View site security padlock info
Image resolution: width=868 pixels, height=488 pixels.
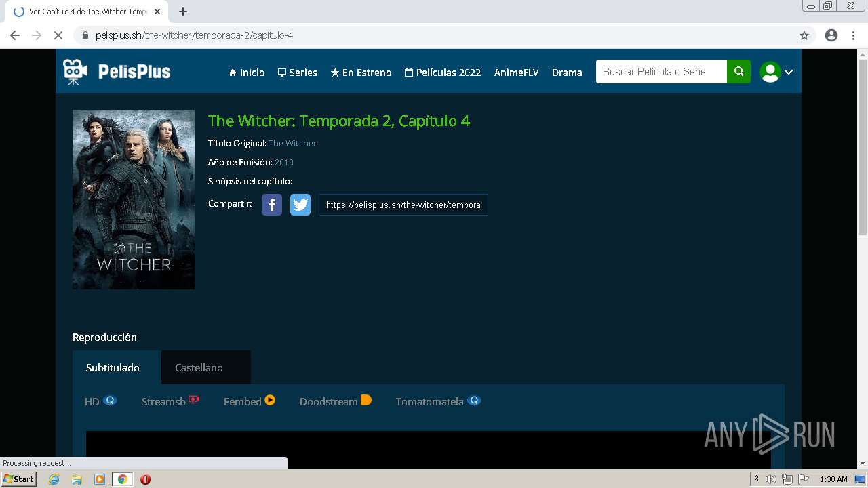85,35
